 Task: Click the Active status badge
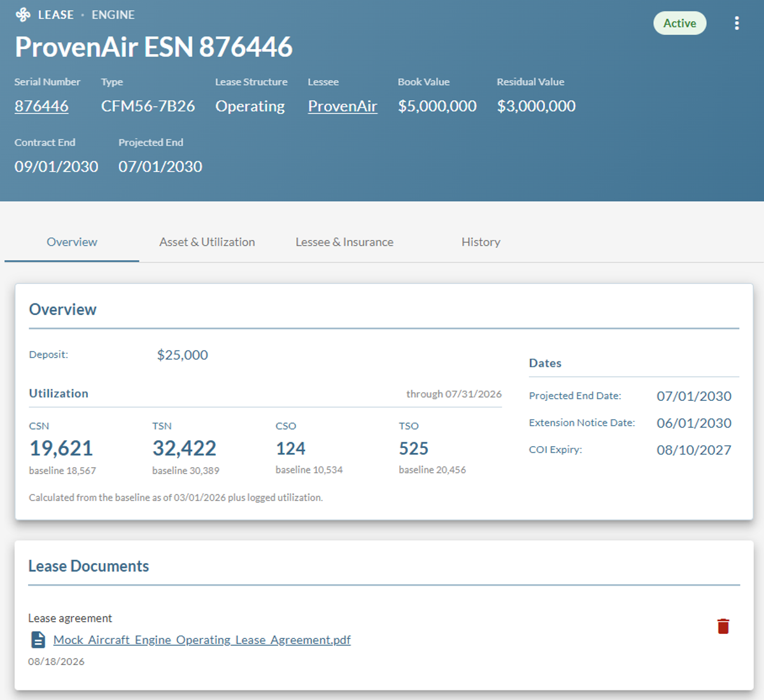coord(679,24)
